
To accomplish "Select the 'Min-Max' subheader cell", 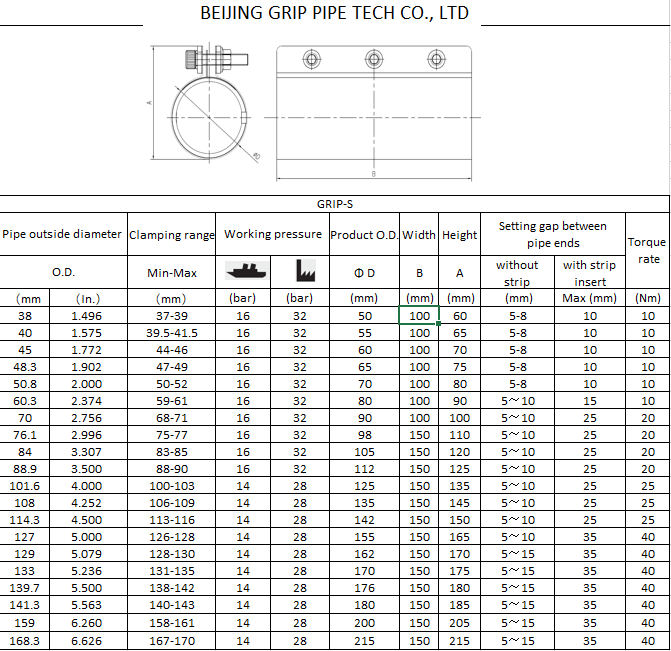I will click(172, 272).
